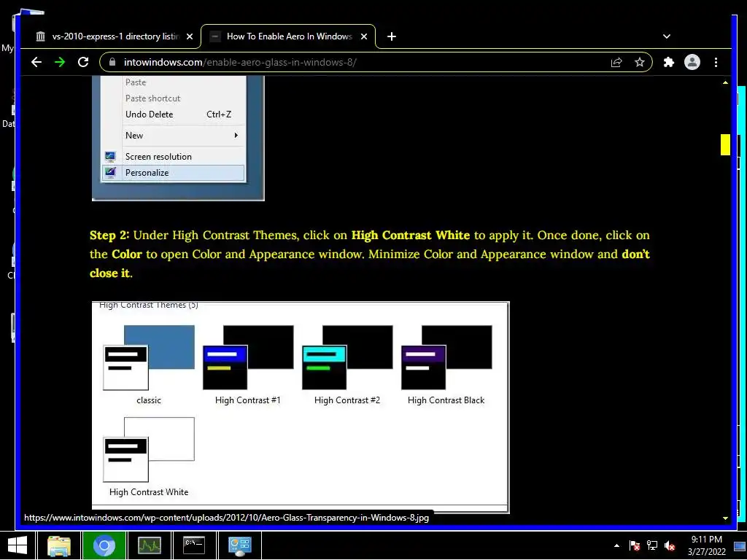The width and height of the screenshot is (747, 560).
Task: Click the page scrollbar's up arrow
Action: coord(725,82)
